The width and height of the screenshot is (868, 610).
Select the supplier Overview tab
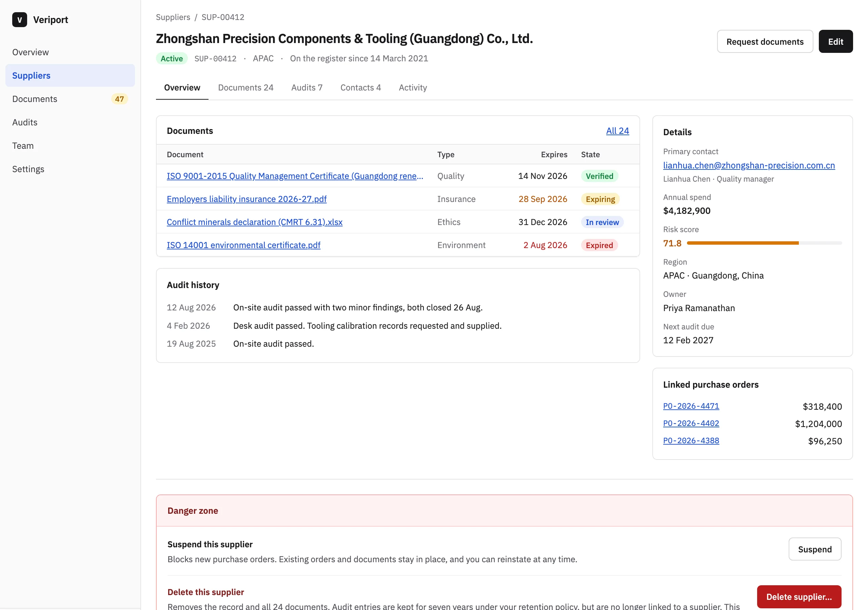[182, 88]
